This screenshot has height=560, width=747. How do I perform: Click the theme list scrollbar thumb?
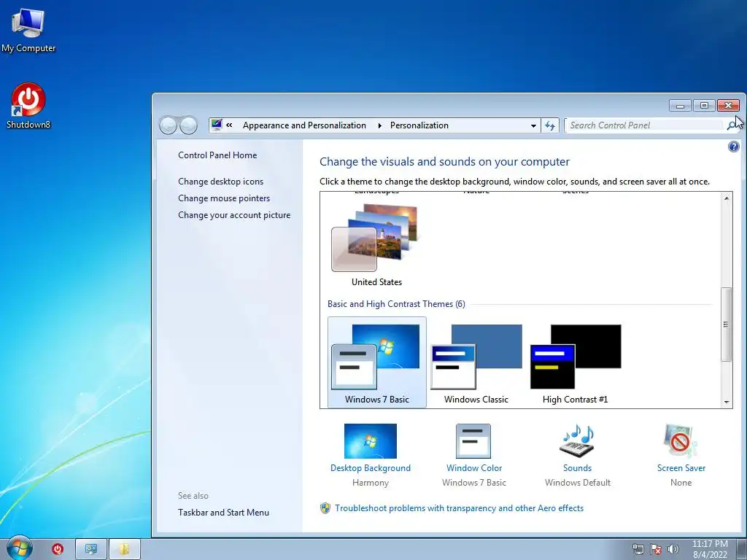click(x=726, y=324)
